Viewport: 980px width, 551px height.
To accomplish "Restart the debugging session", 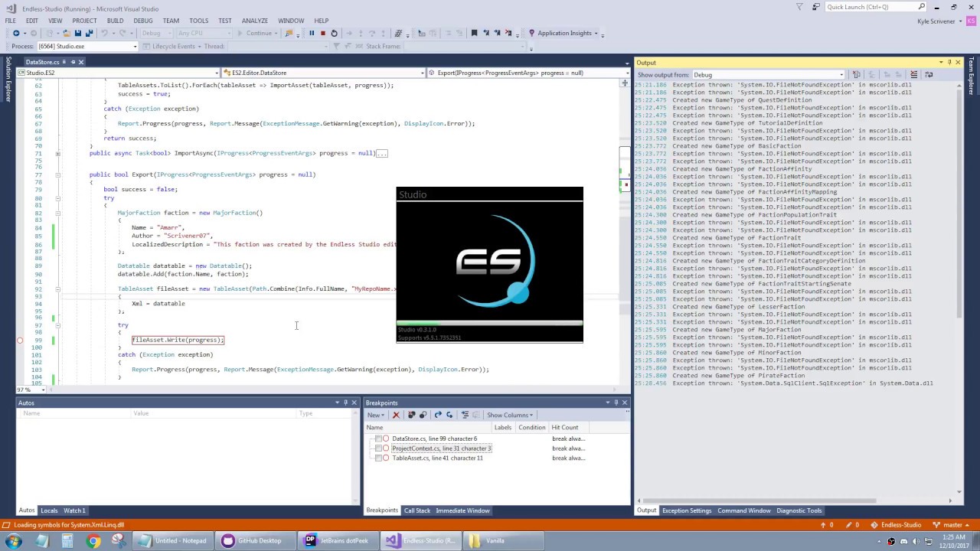I will [334, 33].
